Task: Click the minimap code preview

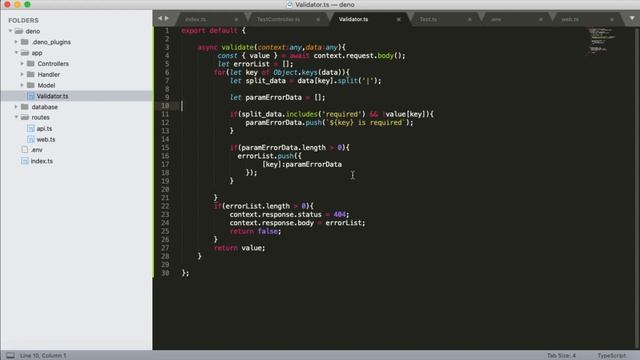Action: tap(601, 41)
